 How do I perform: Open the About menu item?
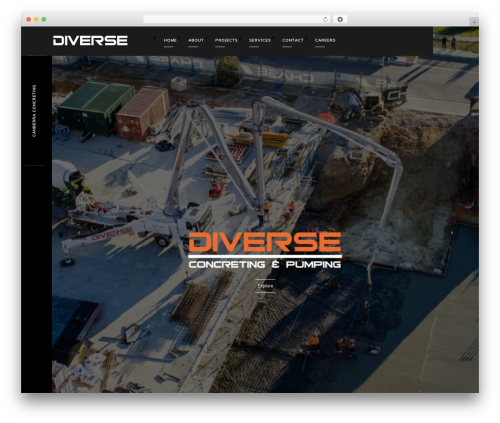coord(196,40)
